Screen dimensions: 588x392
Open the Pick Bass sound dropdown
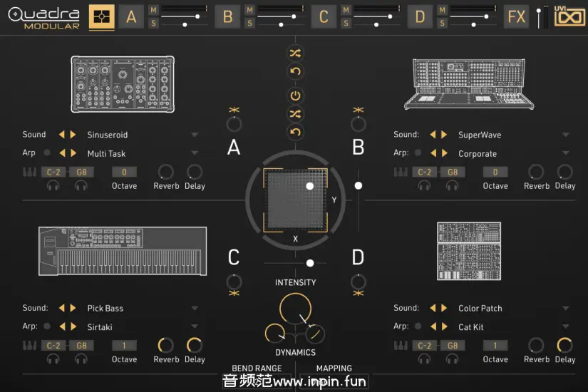click(x=195, y=308)
